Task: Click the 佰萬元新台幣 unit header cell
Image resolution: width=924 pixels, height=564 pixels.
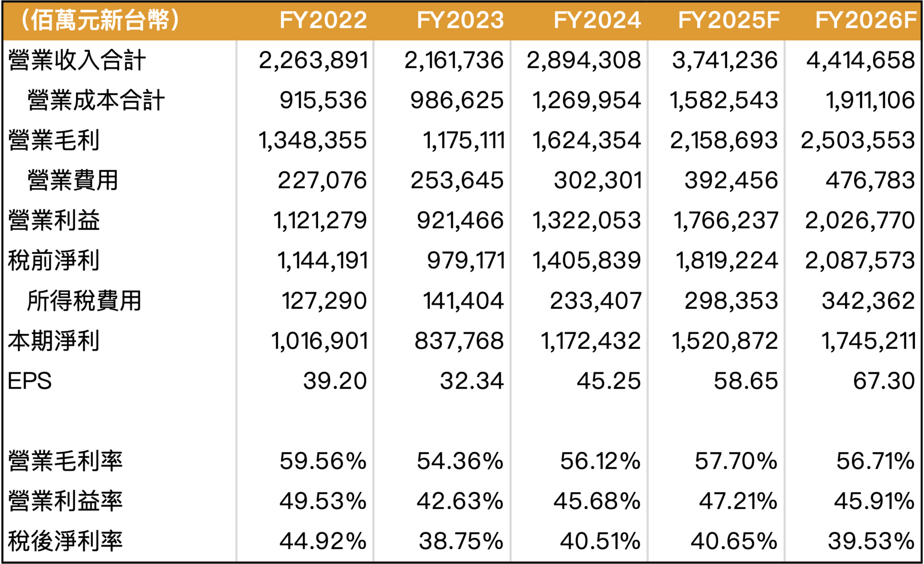Action: pyautogui.click(x=100, y=20)
